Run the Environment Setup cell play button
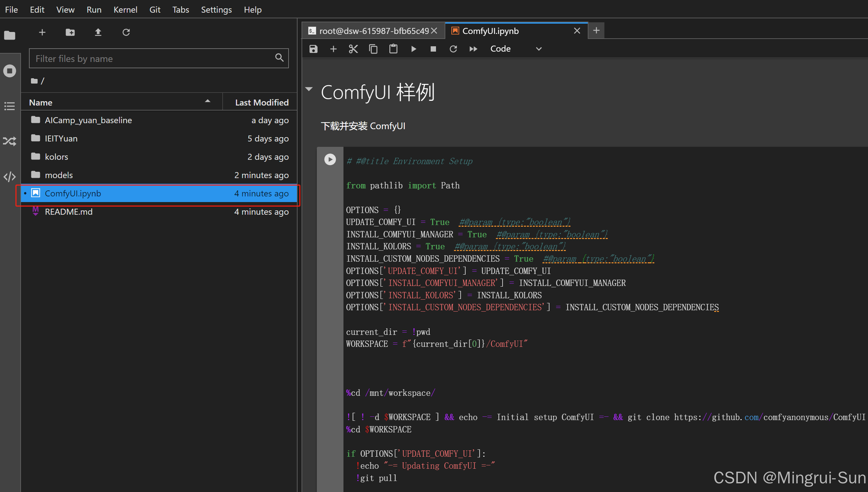Viewport: 868px width, 492px height. (329, 159)
